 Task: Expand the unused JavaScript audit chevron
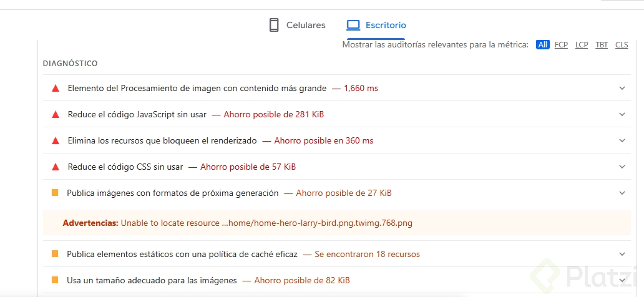pyautogui.click(x=622, y=115)
